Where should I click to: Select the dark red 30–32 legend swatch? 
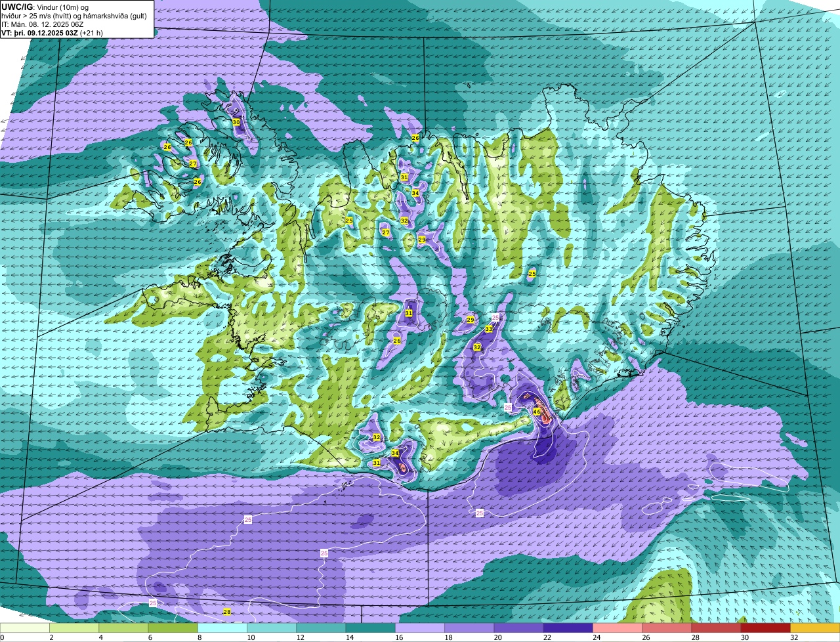coord(766,628)
